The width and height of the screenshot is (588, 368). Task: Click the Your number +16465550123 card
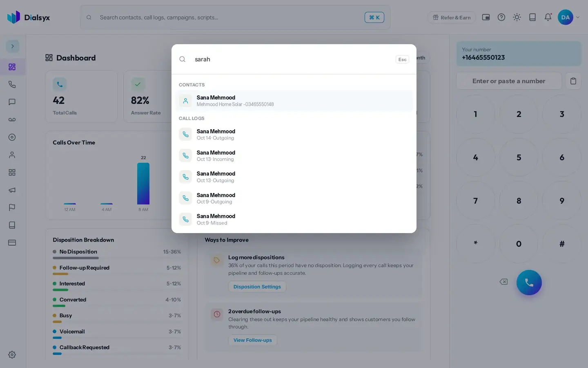(519, 54)
